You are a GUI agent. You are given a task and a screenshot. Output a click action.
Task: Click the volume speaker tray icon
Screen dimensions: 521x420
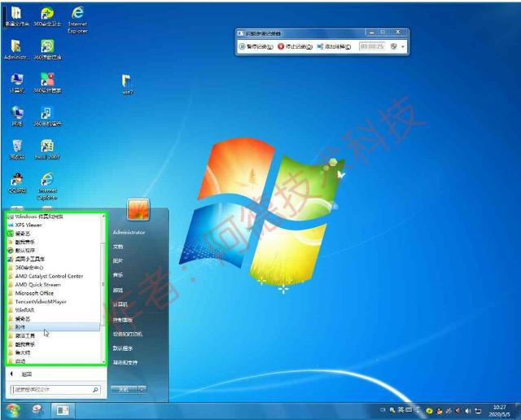tap(468, 411)
